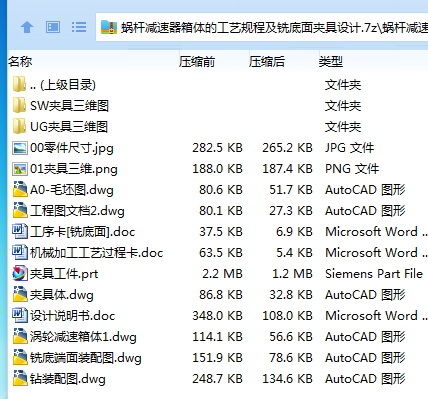
Task: Select file name 夹具工件.prt
Action: pos(64,274)
